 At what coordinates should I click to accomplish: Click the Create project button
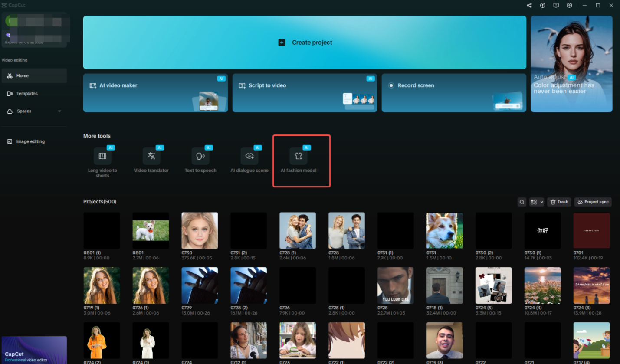pyautogui.click(x=305, y=42)
